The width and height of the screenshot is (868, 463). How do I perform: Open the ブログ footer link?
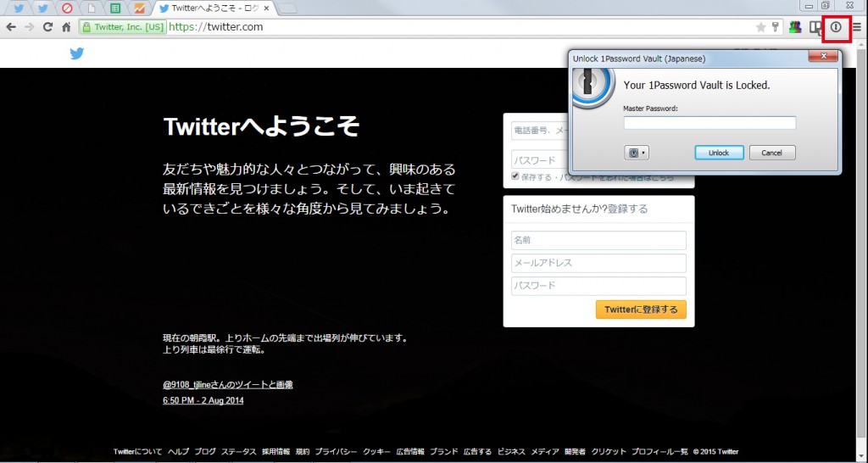[205, 452]
